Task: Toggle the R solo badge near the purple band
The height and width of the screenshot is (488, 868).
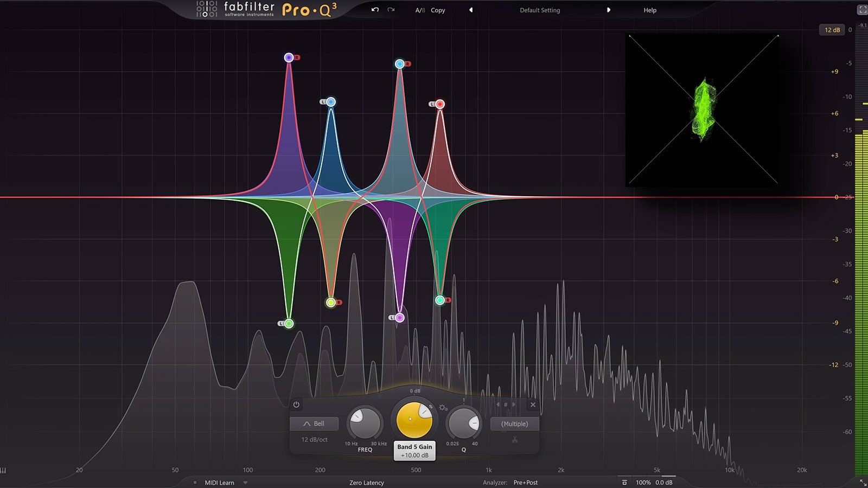Action: (297, 57)
